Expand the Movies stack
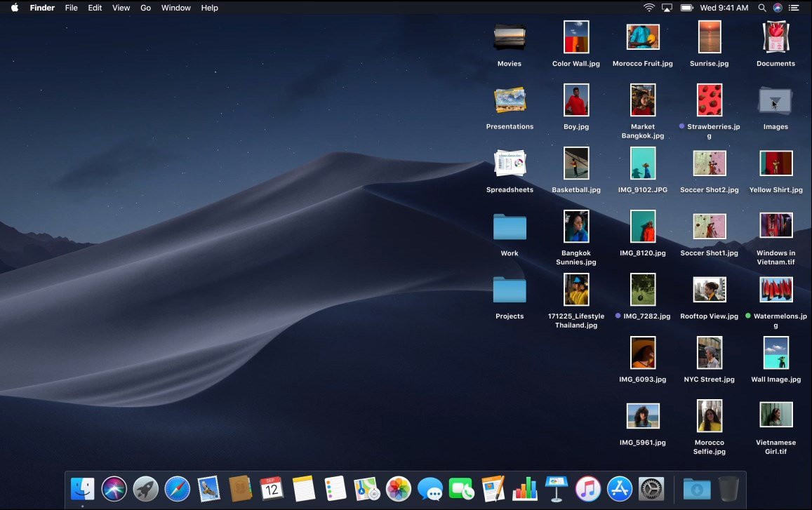Image resolution: width=812 pixels, height=510 pixels. (510, 37)
